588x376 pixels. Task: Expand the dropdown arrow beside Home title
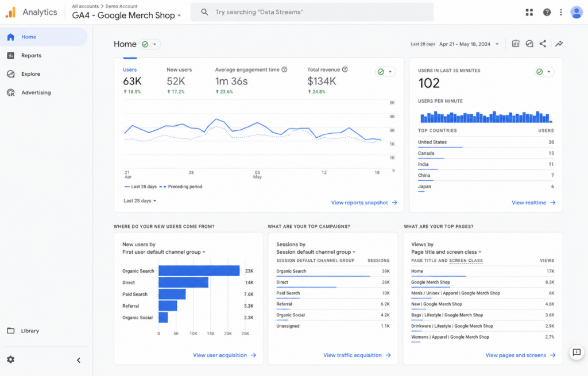(154, 44)
